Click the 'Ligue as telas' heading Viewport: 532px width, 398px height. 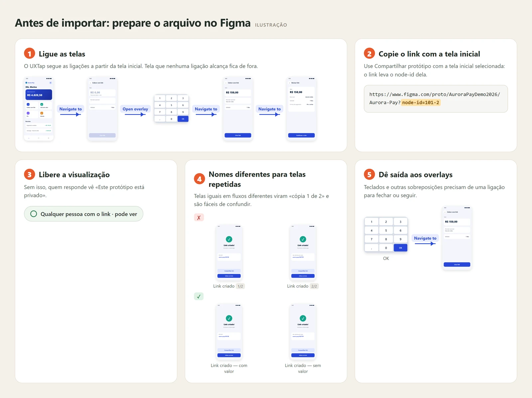click(62, 54)
